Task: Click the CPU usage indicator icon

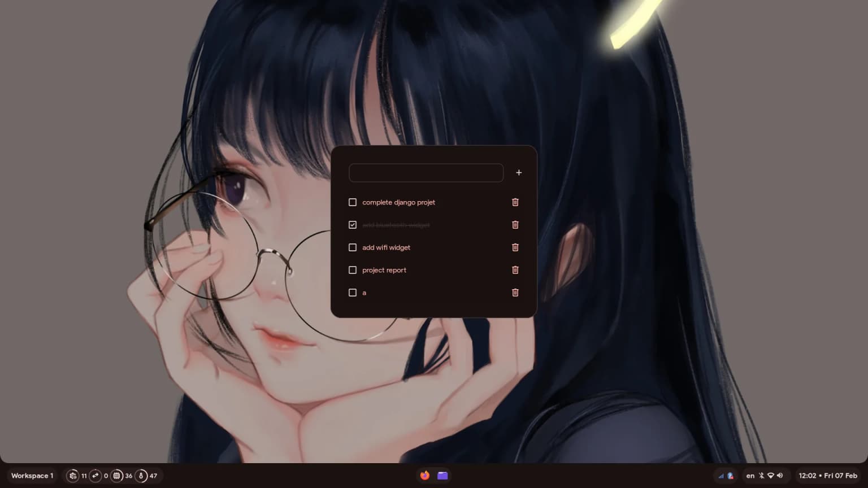Action: tap(72, 476)
